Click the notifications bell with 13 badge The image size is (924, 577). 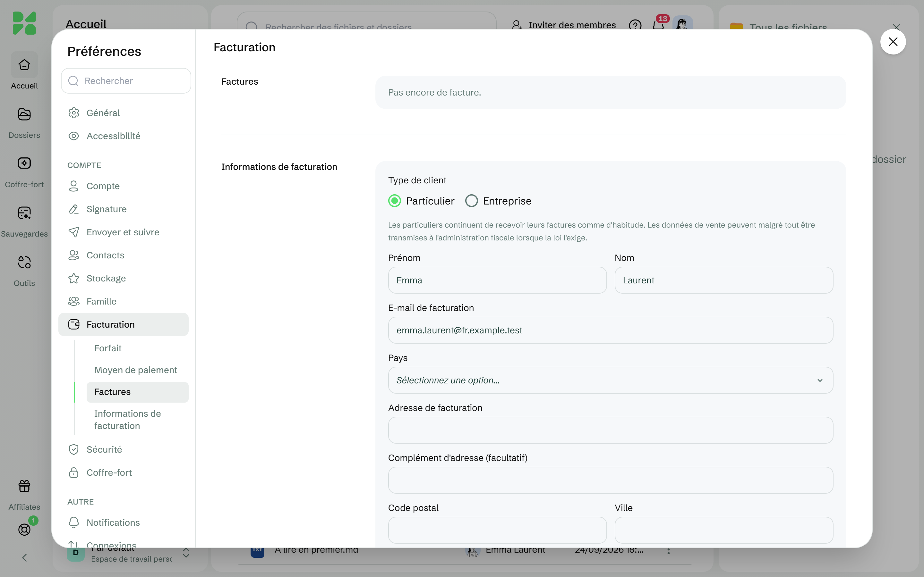point(658,25)
